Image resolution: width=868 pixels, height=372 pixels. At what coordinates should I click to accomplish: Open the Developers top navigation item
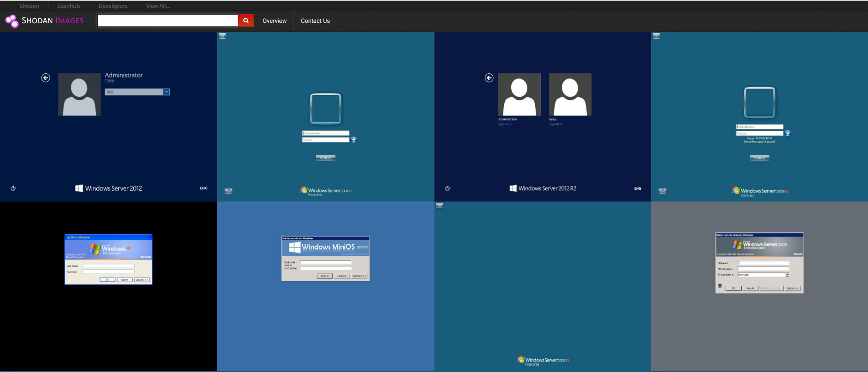click(113, 6)
